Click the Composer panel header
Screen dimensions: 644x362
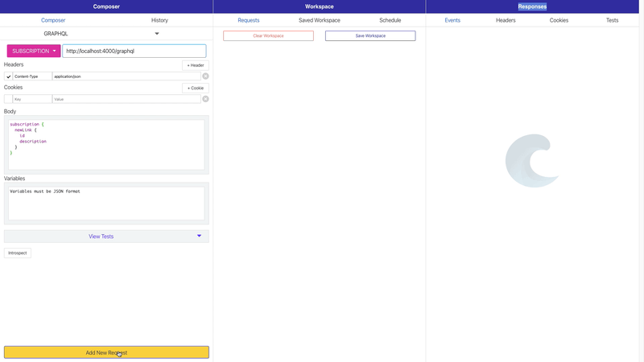click(x=106, y=6)
